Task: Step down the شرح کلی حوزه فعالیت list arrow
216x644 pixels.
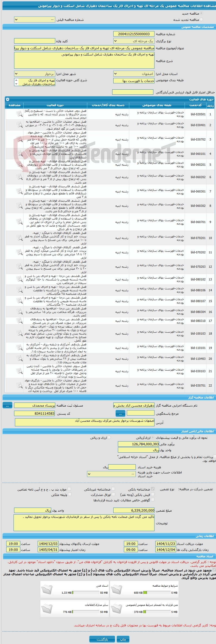Action: point(16,84)
